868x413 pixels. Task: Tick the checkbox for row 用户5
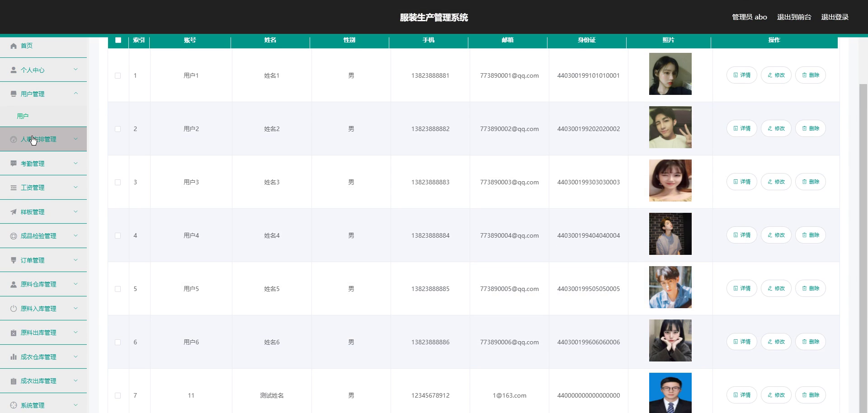click(118, 289)
